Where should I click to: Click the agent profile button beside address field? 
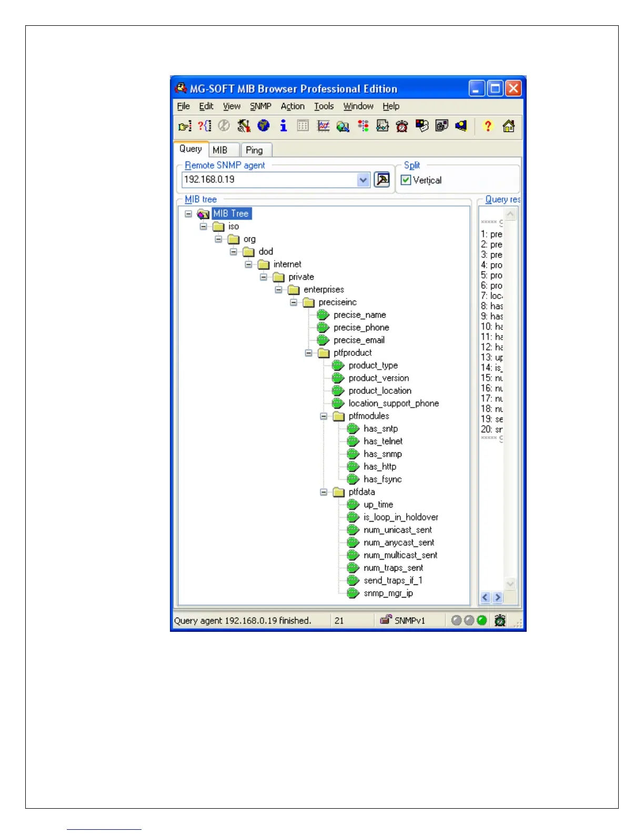click(383, 180)
